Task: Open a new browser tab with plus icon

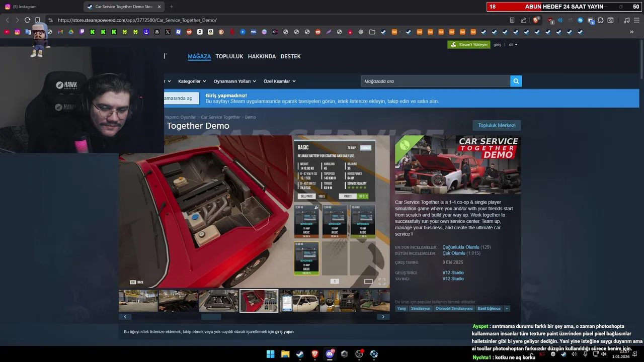Action: coord(172,7)
